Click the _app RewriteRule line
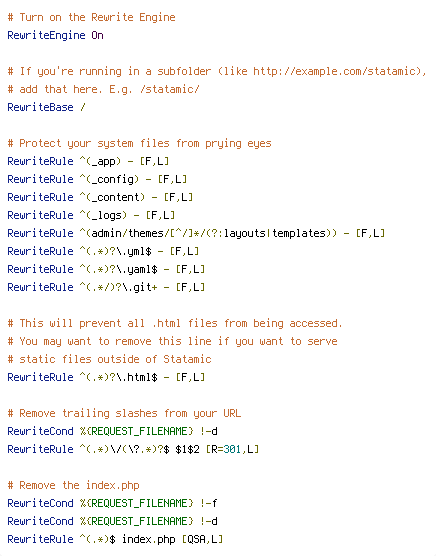 click(88, 161)
